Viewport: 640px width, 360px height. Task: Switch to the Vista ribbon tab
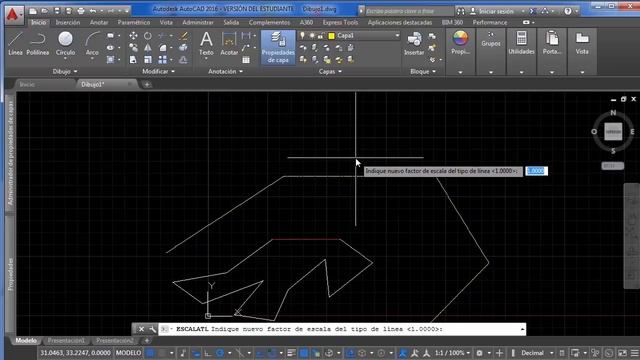tap(166, 22)
